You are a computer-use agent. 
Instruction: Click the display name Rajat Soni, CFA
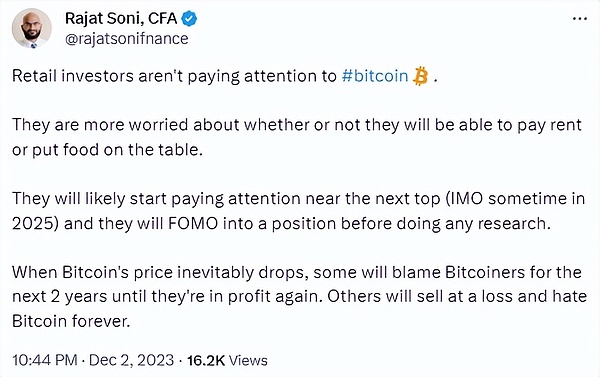[121, 18]
